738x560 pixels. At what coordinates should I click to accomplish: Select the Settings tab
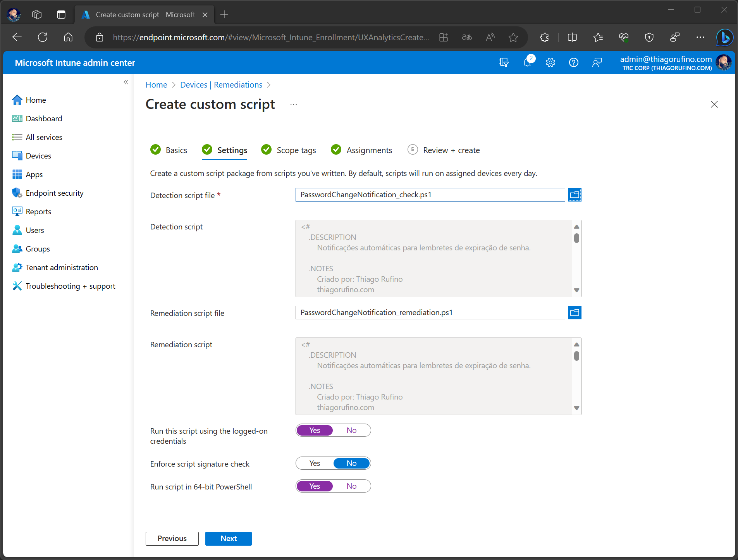(225, 150)
